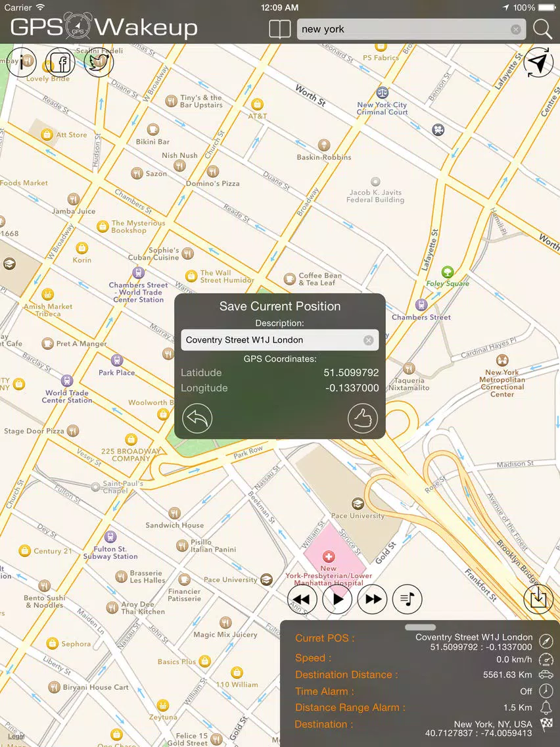
Task: Tap the Saint Paul's Chapel marker
Action: click(x=95, y=487)
